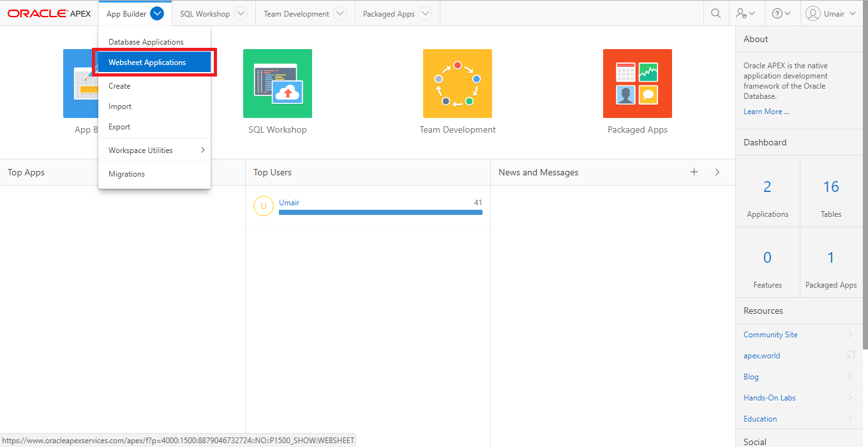The width and height of the screenshot is (868, 447).
Task: Click the News and Messages heading
Action: 539,172
